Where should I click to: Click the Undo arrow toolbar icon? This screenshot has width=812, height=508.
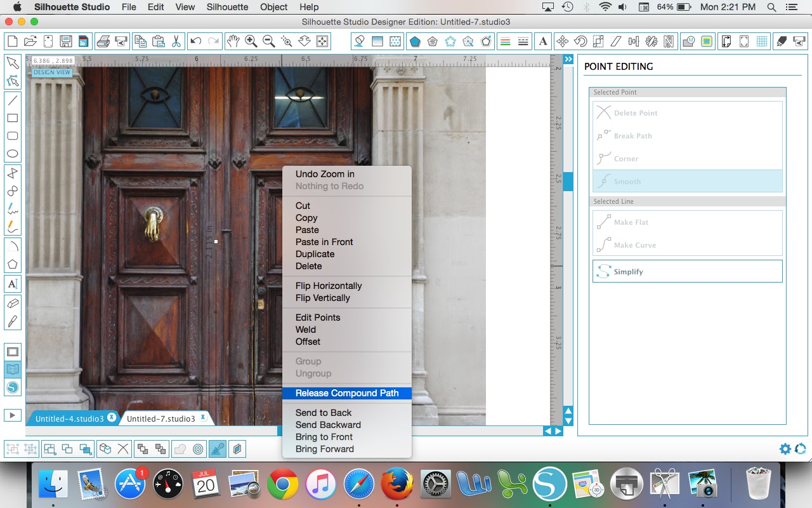click(196, 41)
